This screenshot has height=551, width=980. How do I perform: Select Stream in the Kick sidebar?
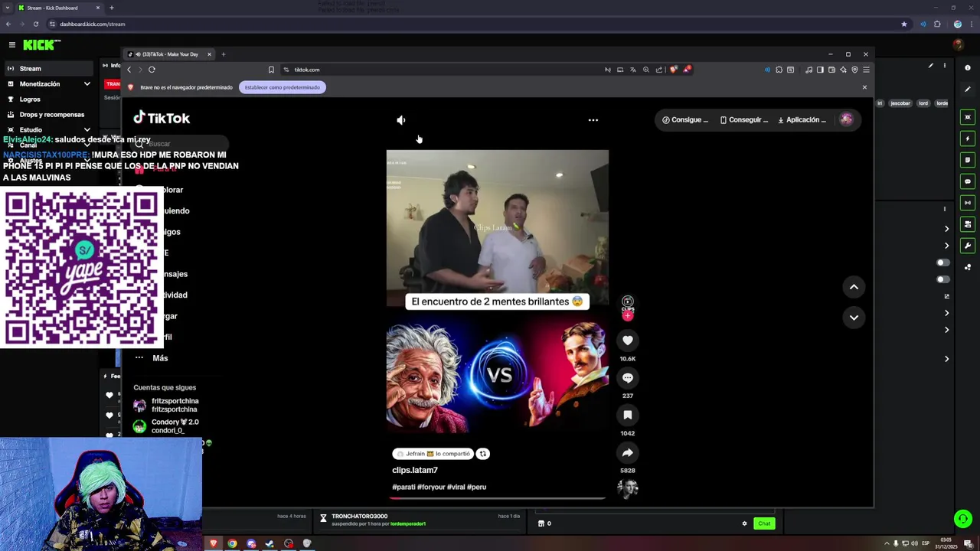pos(47,69)
